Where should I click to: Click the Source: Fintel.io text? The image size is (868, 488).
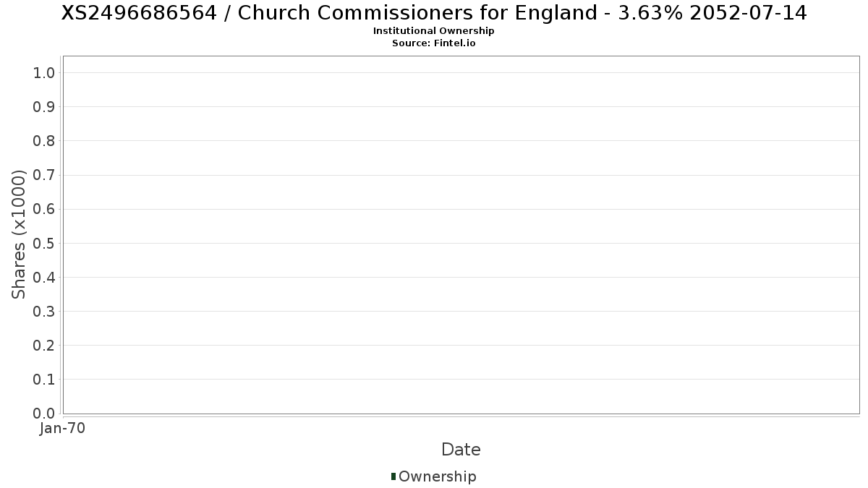[x=433, y=43]
